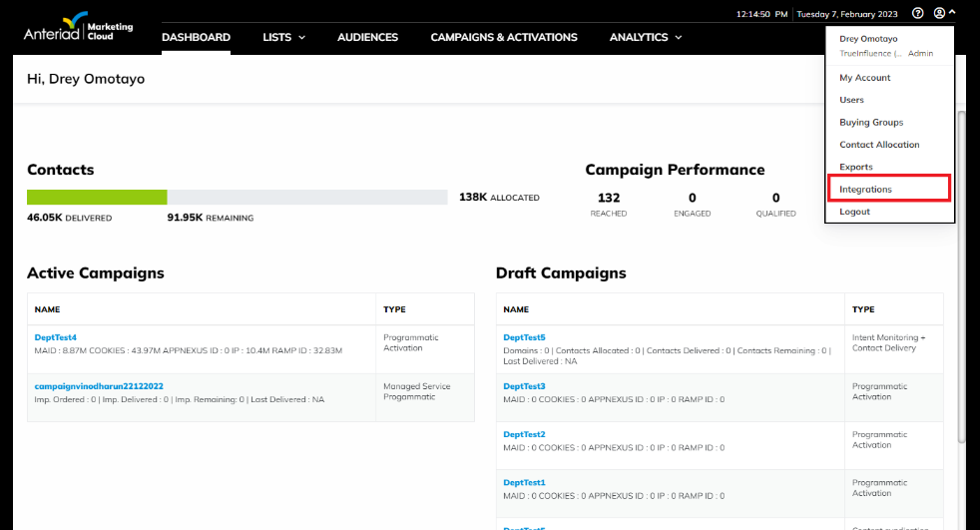Open the help question mark icon
Screen dimensions: 980x530
(x=917, y=13)
